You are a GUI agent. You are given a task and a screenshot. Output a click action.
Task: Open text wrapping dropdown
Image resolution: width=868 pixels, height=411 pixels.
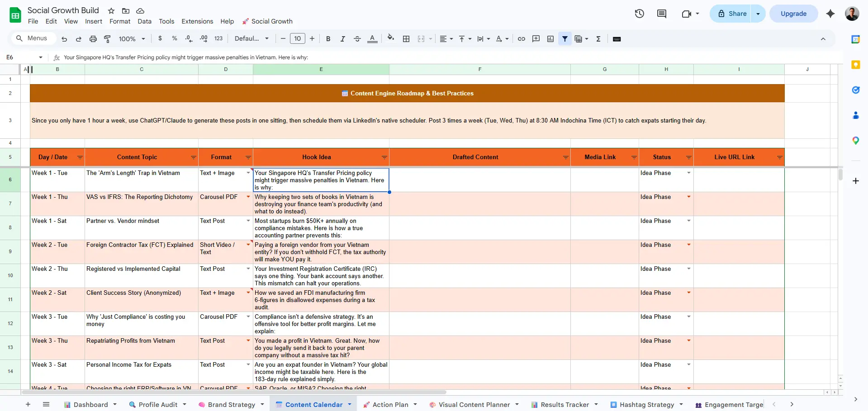[484, 39]
